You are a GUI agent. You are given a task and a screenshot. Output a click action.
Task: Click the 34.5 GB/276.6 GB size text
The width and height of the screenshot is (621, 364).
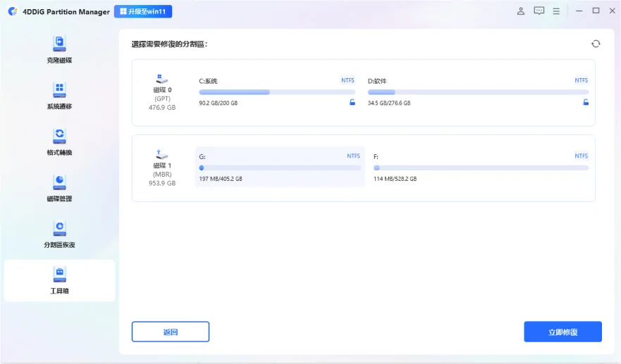389,103
